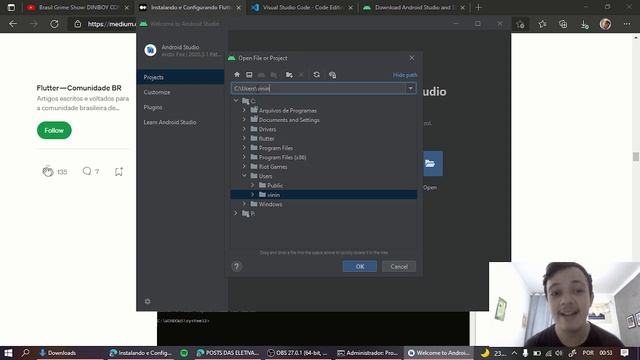Expand arrow for Arquivos de Programas

[x=244, y=110]
